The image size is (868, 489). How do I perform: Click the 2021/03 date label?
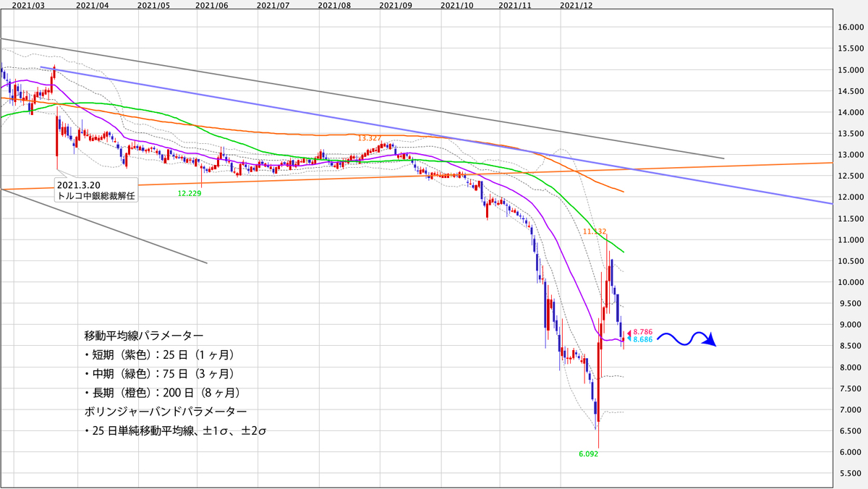(x=28, y=4)
